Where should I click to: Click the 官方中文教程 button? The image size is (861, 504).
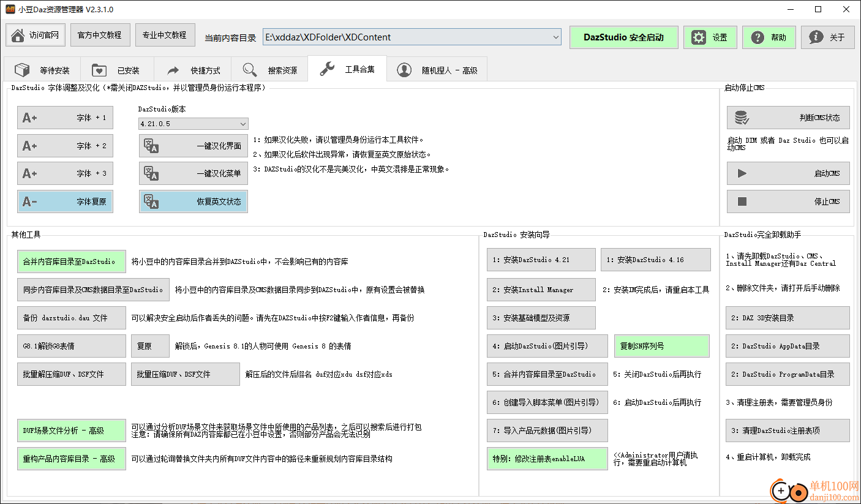(100, 35)
